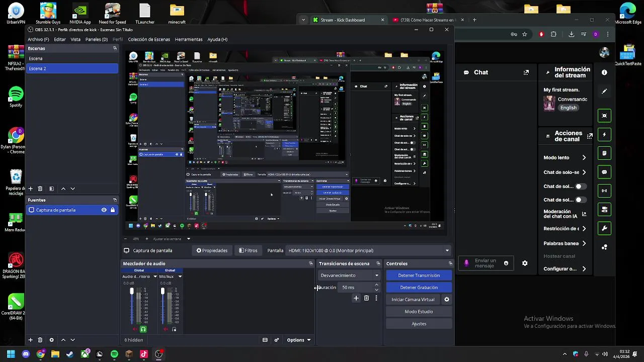
Task: Enable second 'Chat de sol...' switch in Kick
Action: point(581,200)
